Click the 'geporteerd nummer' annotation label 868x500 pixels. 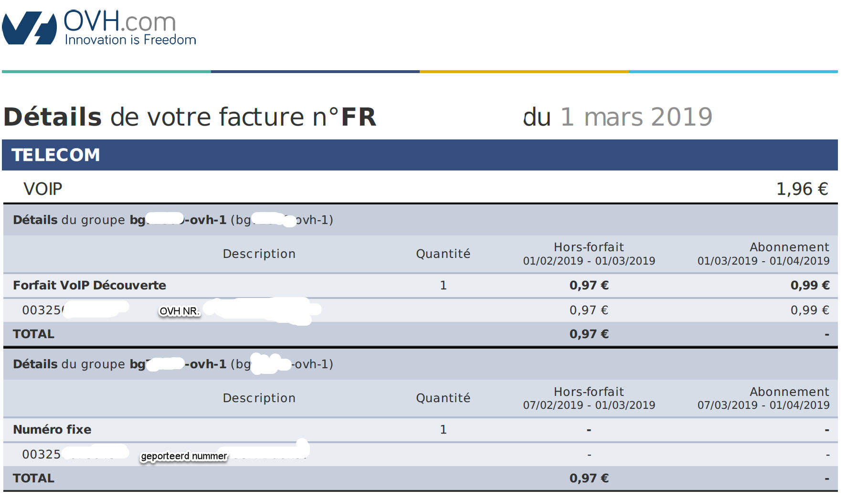tap(184, 456)
